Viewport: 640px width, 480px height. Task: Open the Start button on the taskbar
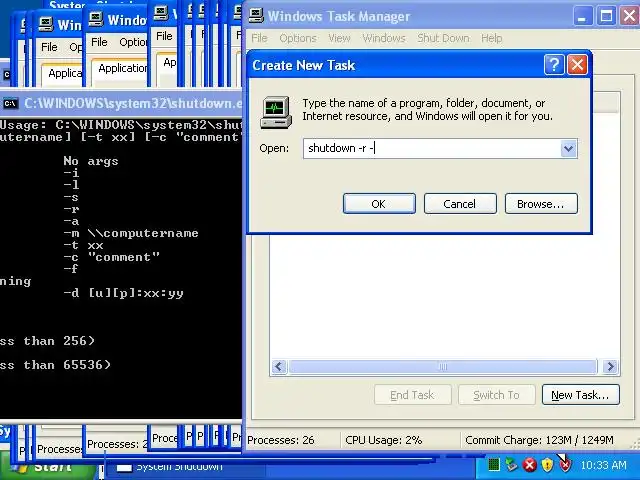47,466
